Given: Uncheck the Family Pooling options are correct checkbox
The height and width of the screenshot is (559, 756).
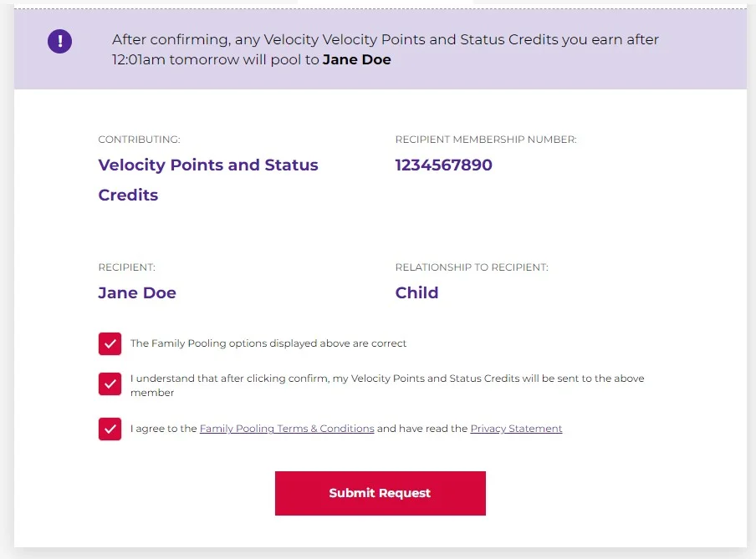Looking at the screenshot, I should point(110,343).
